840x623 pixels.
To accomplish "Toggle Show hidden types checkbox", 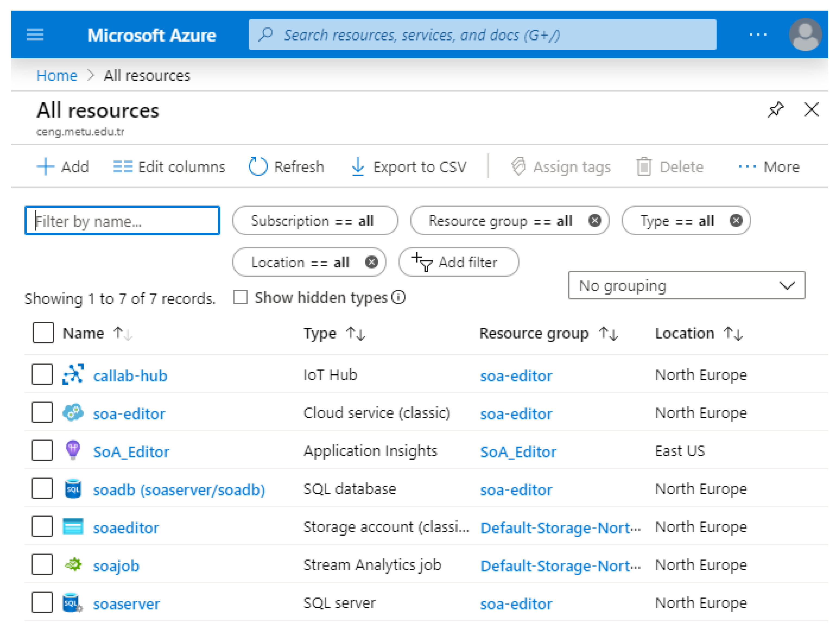I will coord(240,297).
